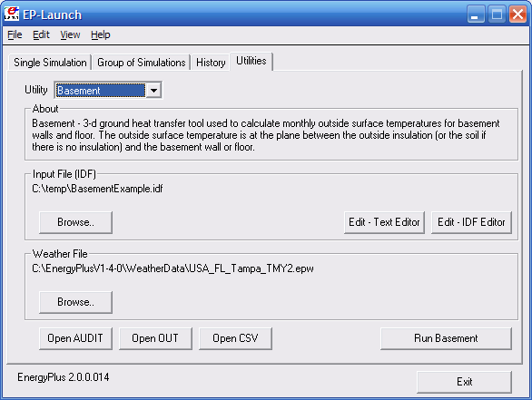
Task: Click the C:\temp\BasementExample.idf path text
Action: (x=97, y=189)
